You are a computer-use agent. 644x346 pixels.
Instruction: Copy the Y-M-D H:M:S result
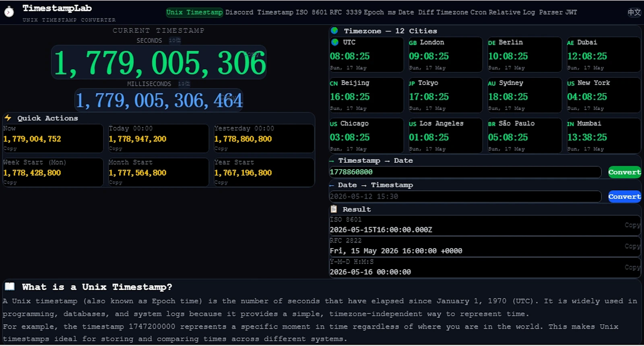632,267
